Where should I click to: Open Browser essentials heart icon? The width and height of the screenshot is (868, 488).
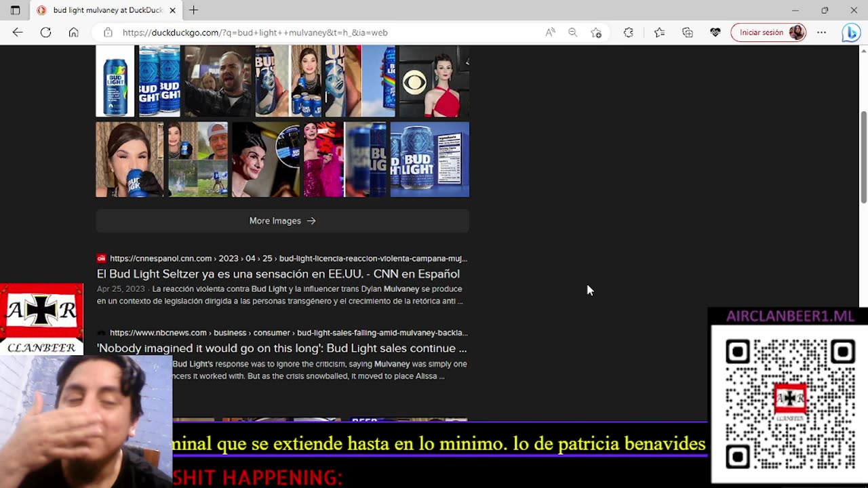pyautogui.click(x=715, y=33)
